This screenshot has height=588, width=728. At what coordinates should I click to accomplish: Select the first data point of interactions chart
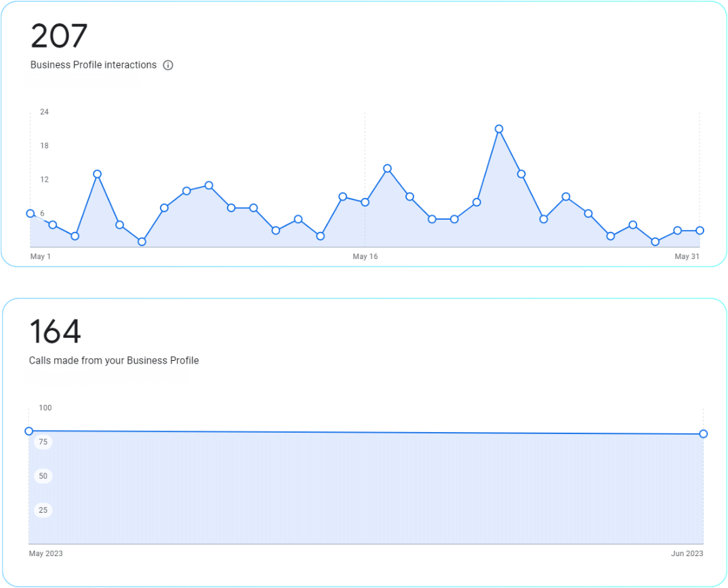point(31,213)
